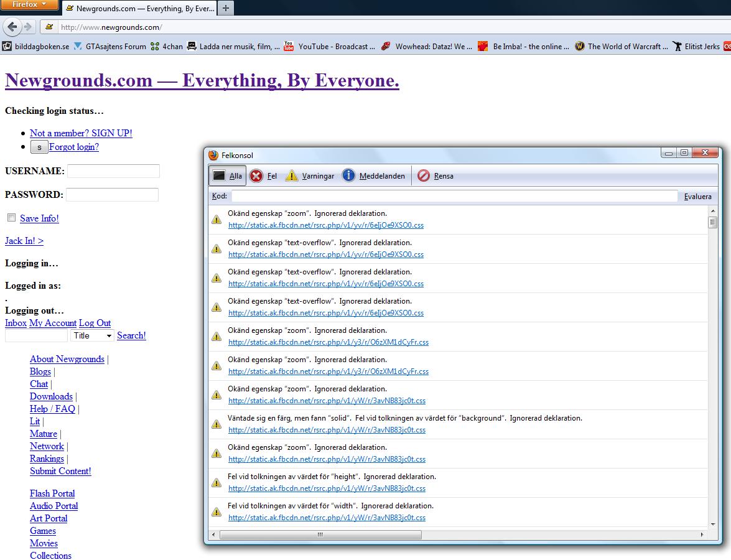Click the address bar URL field
The width and height of the screenshot is (731, 560).
(391, 27)
